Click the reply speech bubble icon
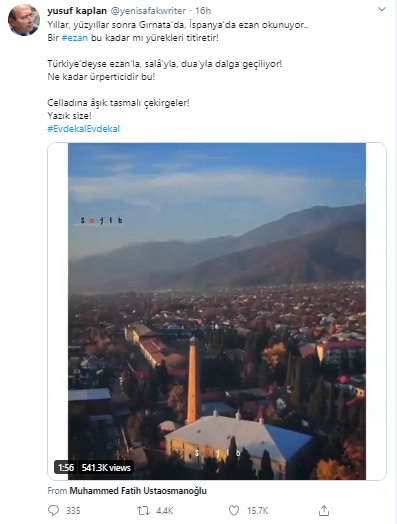The width and height of the screenshot is (397, 524). point(53,510)
